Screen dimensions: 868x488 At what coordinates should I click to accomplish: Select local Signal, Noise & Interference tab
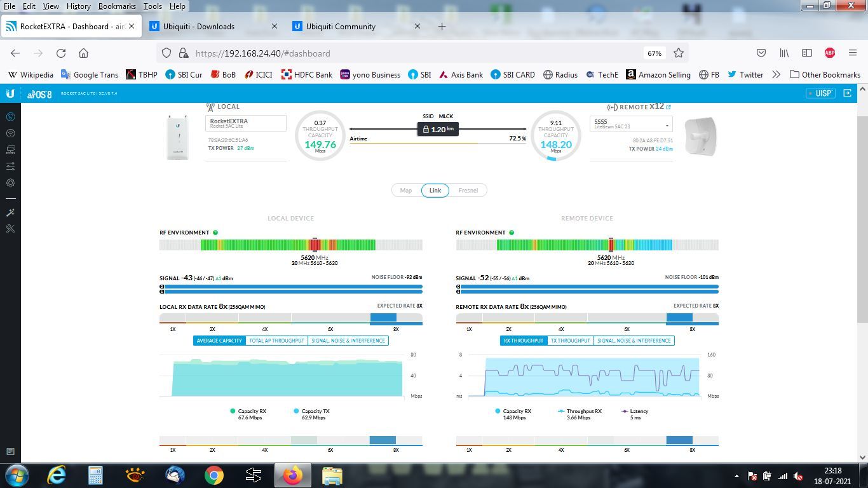(348, 341)
